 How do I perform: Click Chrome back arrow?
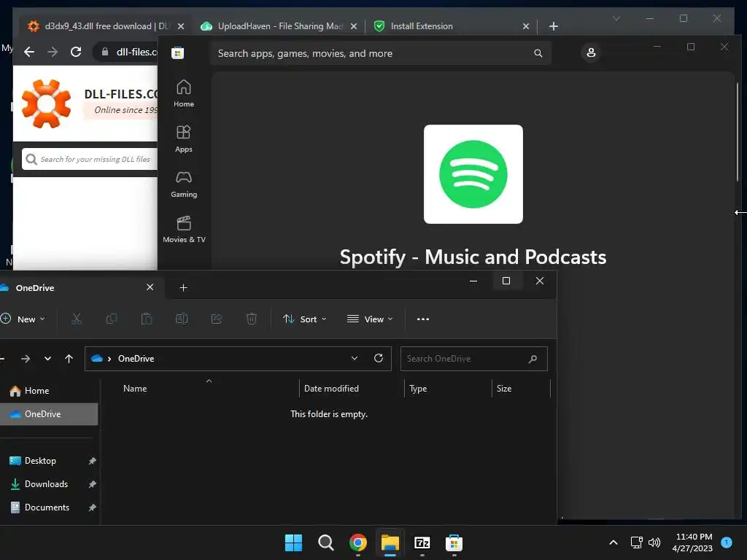click(x=29, y=52)
